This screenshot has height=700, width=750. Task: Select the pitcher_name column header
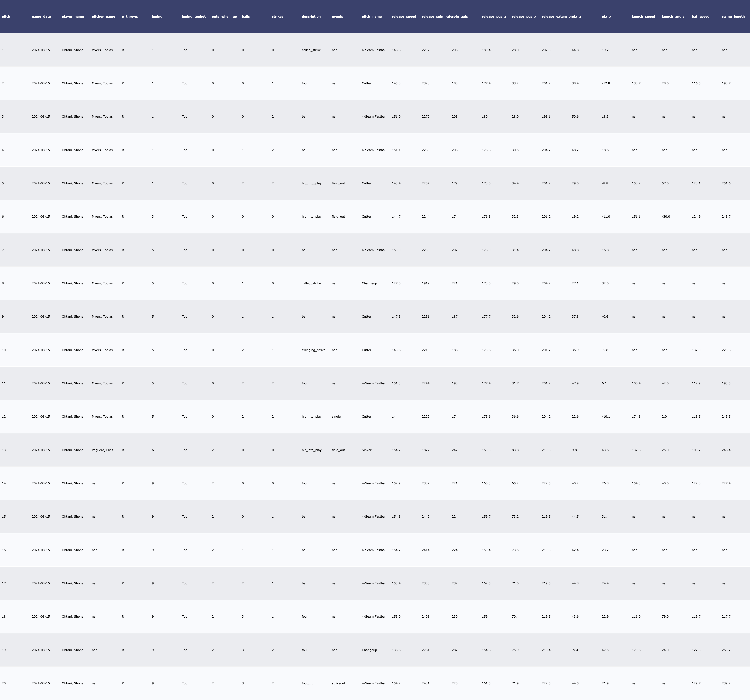(x=103, y=16)
